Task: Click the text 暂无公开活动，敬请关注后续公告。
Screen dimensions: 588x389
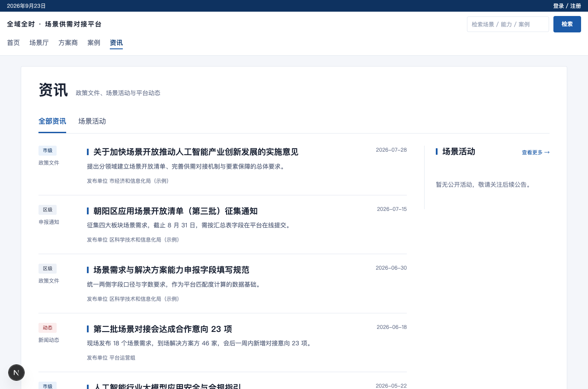Action: coord(484,185)
